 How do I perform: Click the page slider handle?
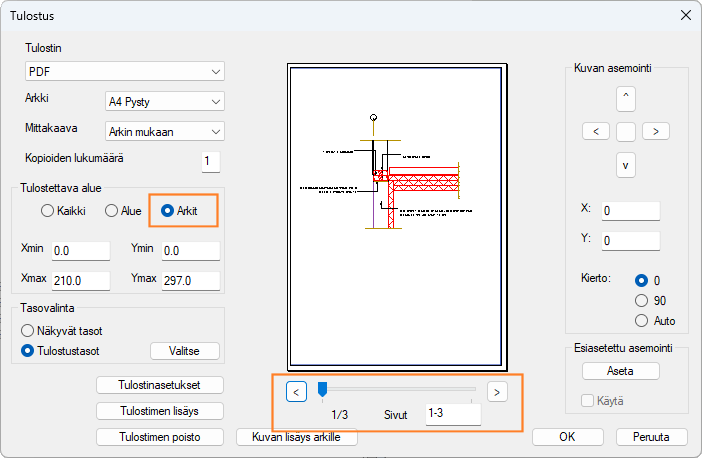[322, 389]
